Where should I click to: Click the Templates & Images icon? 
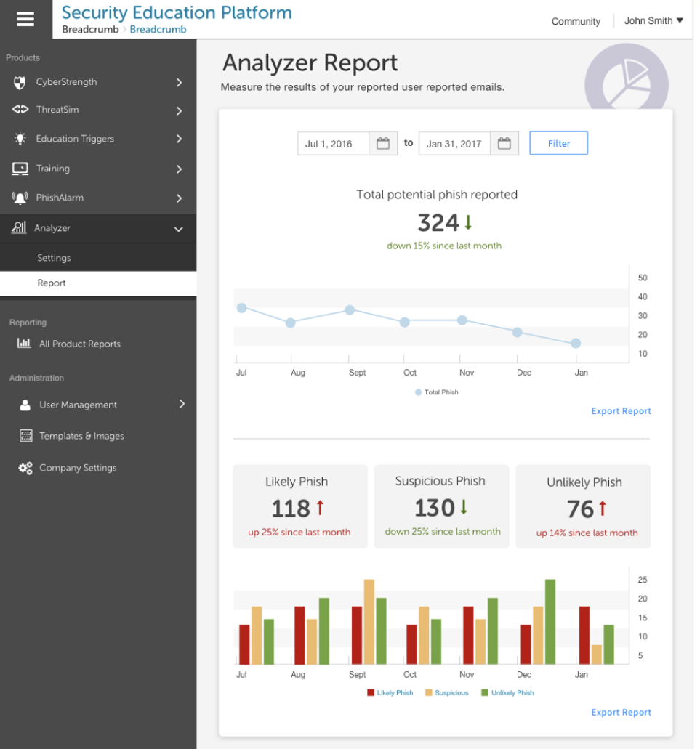coord(25,436)
